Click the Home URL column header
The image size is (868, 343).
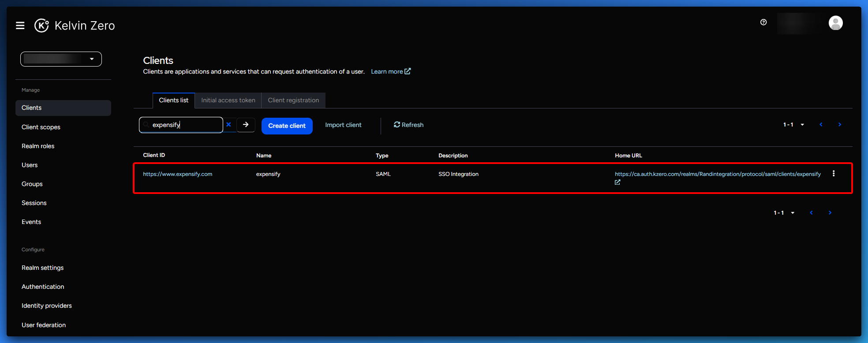tap(629, 156)
